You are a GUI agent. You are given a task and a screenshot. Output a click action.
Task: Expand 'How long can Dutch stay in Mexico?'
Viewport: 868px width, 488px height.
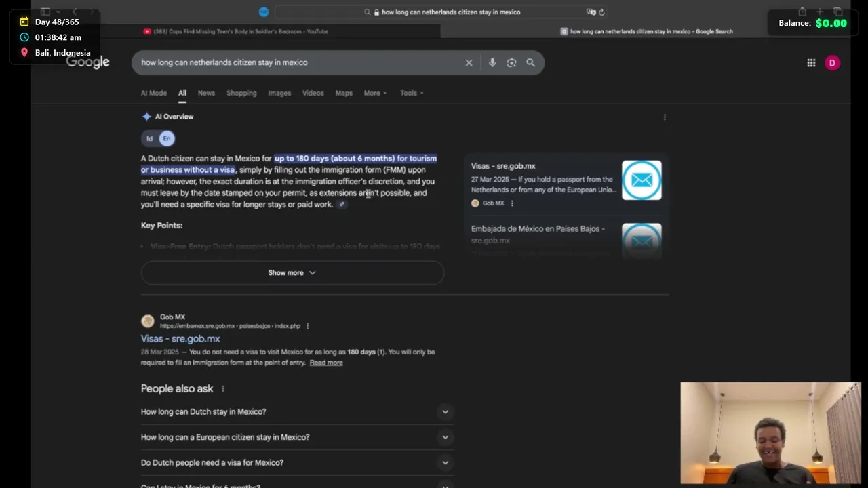(297, 411)
